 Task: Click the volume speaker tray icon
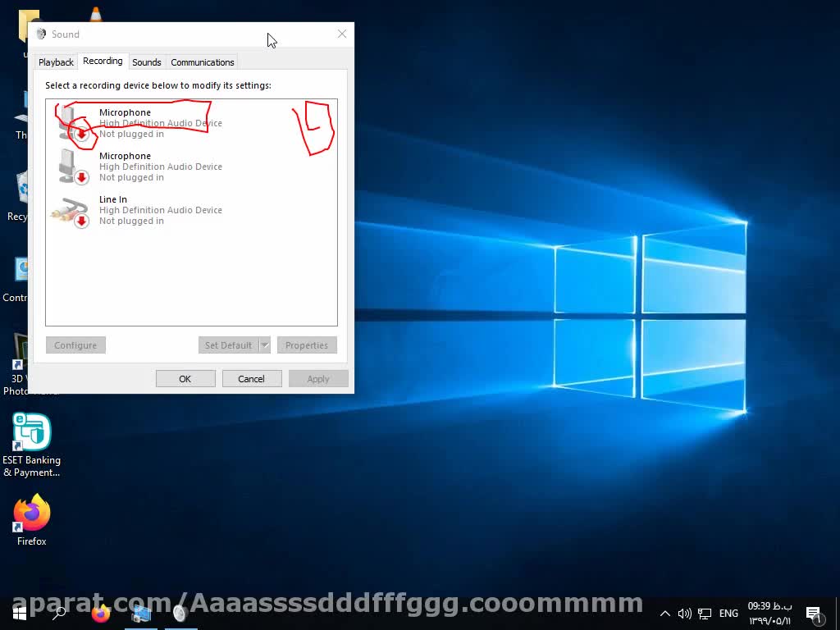pos(685,614)
